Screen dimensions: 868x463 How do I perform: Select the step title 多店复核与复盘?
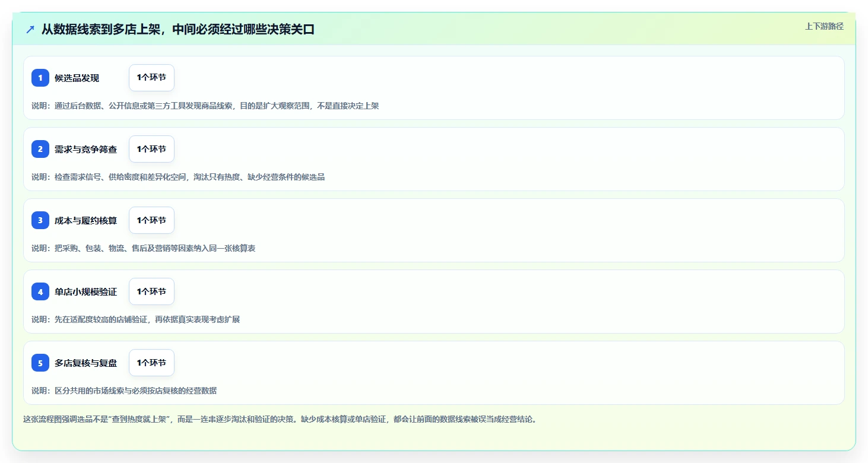coord(85,363)
